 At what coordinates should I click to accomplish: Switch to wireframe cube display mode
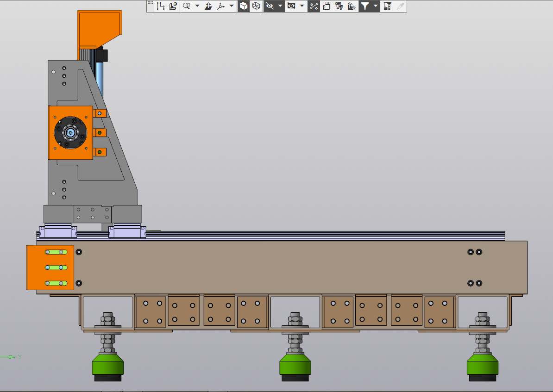coord(256,6)
